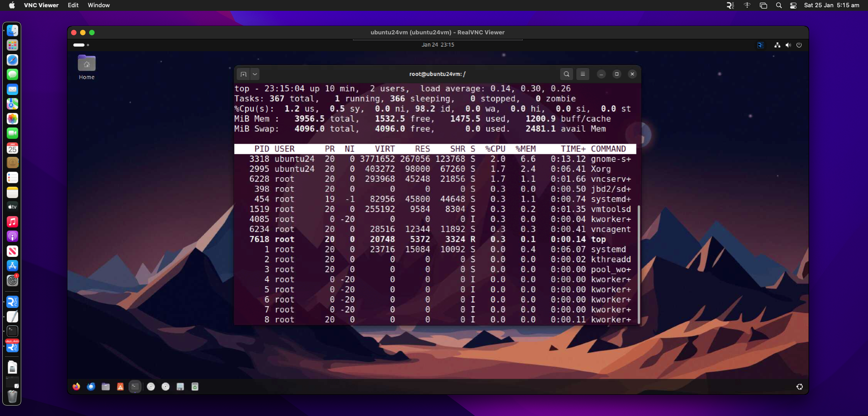Launch Firefox from the Ubuntu dock
Image resolution: width=868 pixels, height=416 pixels.
click(76, 387)
